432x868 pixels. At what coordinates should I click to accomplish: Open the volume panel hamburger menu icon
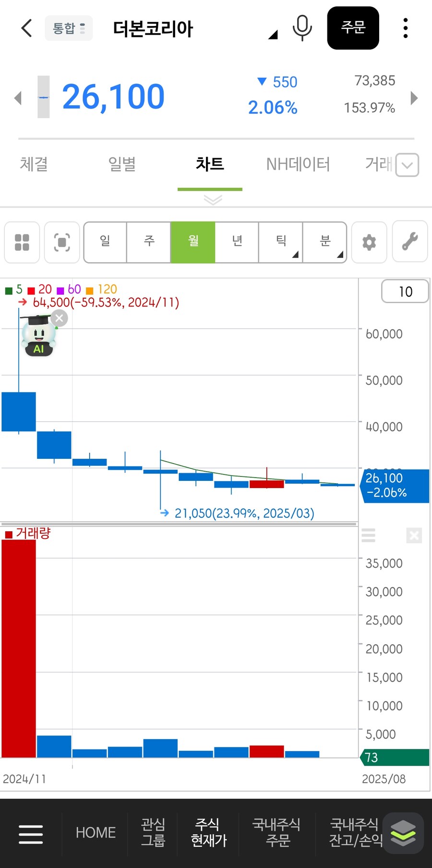point(368,535)
